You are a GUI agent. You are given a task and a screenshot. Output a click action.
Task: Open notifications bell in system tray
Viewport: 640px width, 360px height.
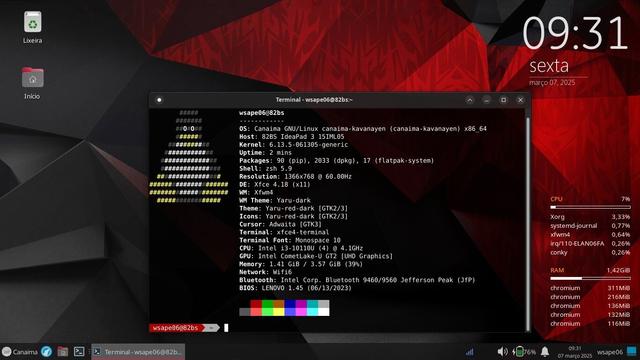tap(545, 351)
